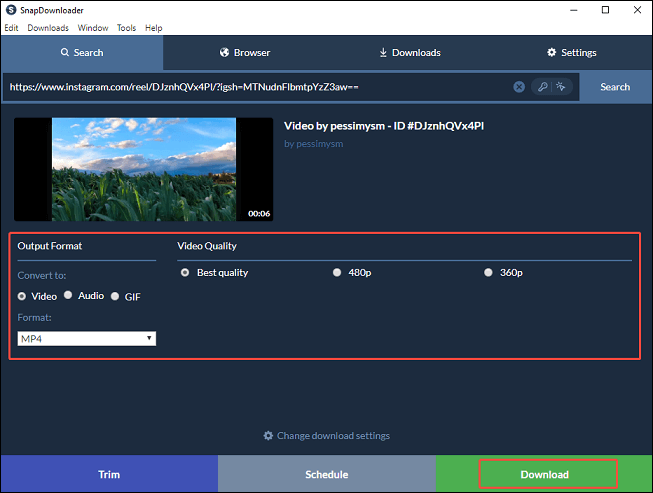Click the gear icon beside Change download settings
This screenshot has height=493, width=653.
pyautogui.click(x=268, y=436)
